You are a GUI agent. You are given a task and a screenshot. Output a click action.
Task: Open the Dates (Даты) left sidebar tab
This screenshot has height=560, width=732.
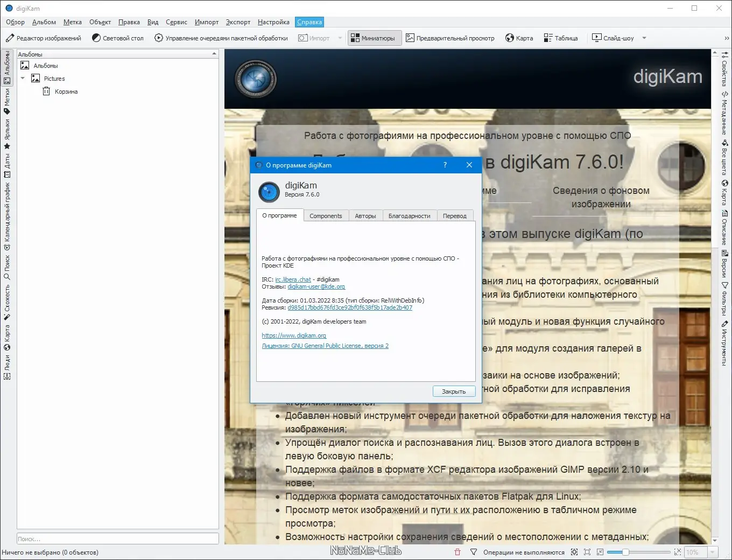(x=7, y=166)
